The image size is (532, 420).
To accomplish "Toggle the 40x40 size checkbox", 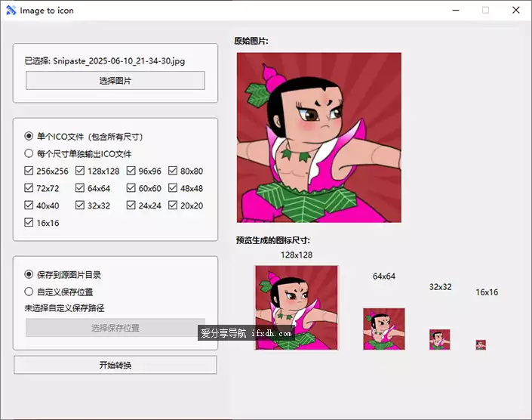I will click(29, 205).
